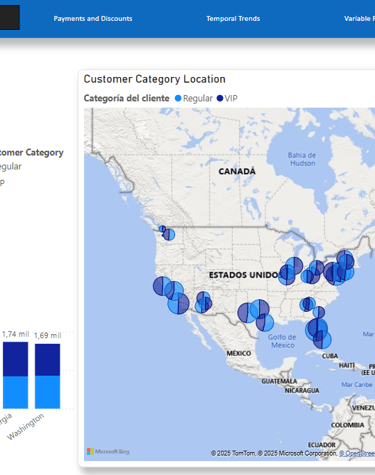This screenshot has width=375, height=475.
Task: Click the Washington axis label
Action: coord(26,426)
